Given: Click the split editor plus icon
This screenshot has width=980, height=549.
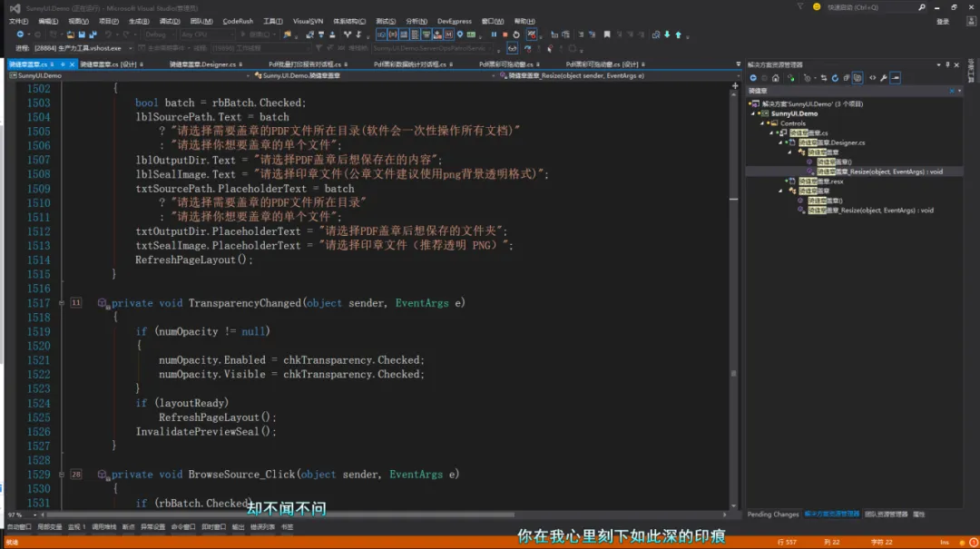Looking at the screenshot, I should click(x=735, y=85).
